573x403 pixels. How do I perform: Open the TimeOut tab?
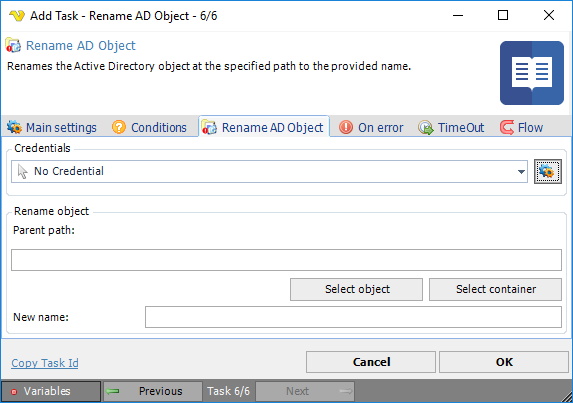[451, 127]
